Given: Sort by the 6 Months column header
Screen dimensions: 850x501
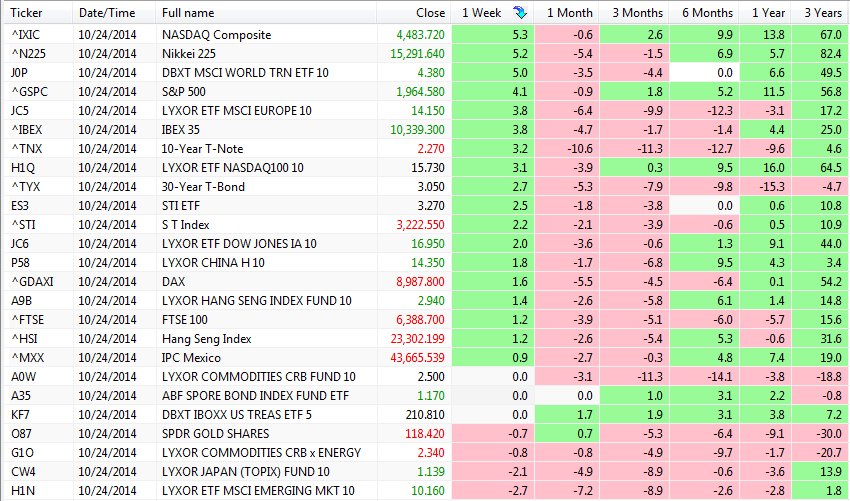Looking at the screenshot, I should [x=708, y=13].
